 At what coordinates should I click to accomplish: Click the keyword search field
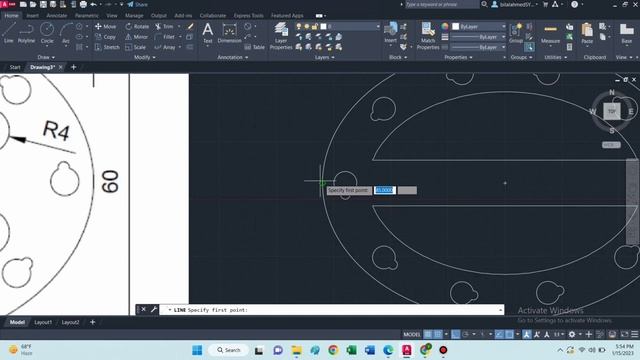point(441,4)
